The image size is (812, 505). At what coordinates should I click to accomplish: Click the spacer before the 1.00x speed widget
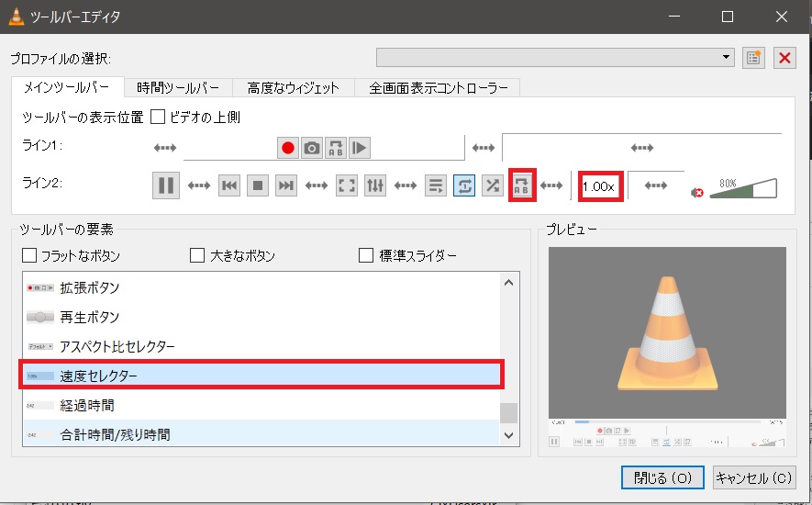551,185
